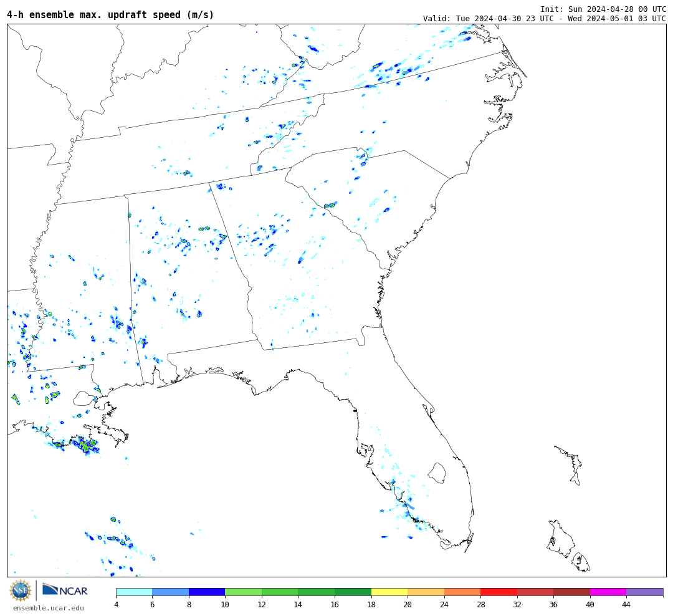Pick the magenta 40-44 swatch

[x=608, y=592]
